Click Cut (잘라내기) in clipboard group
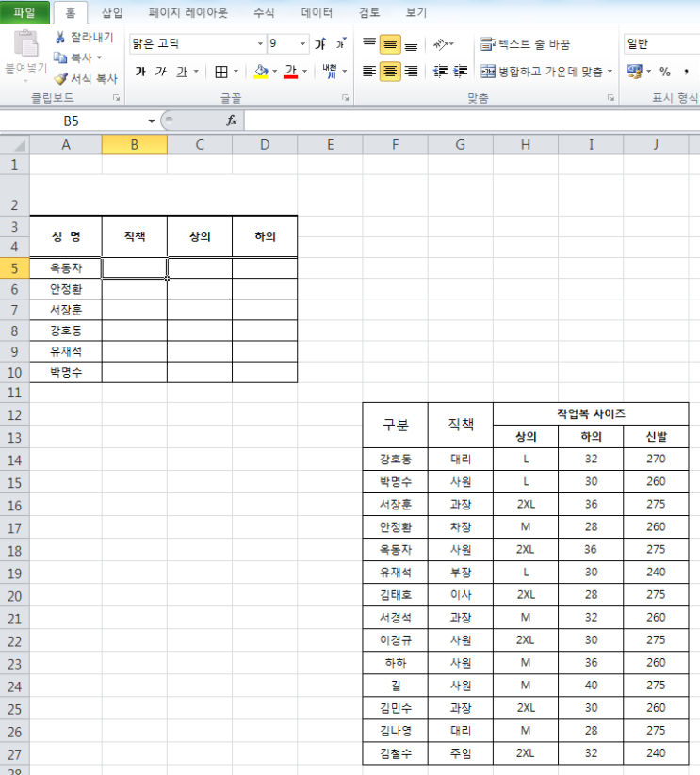700x775 pixels. coord(84,37)
